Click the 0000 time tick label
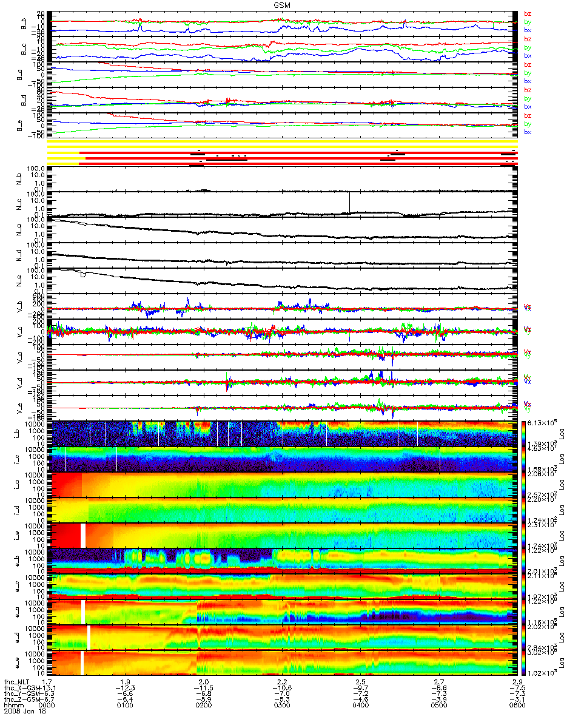This screenshot has height=728, width=564. point(48,705)
